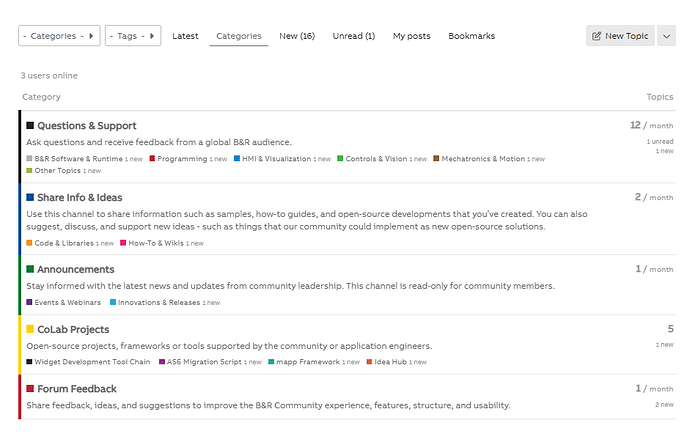Click the yellow CoLab Projects square icon
The height and width of the screenshot is (442, 690).
click(30, 329)
